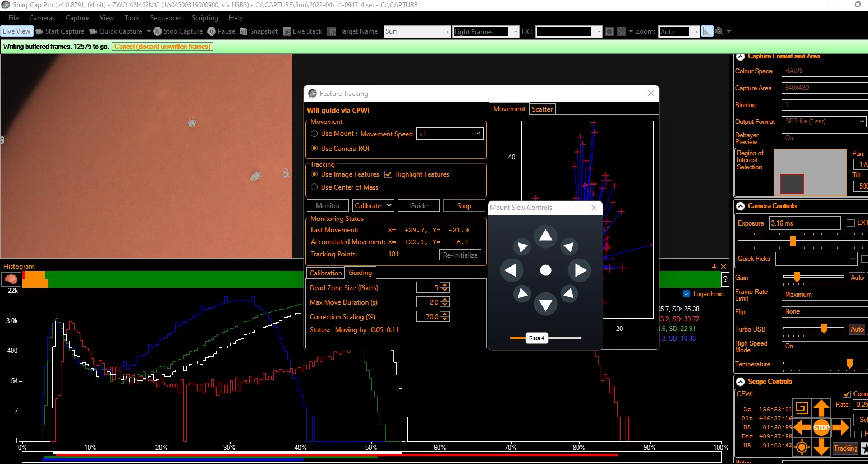Screen dimensions: 868x464
Task: Select the Use Mount movement radio button
Action: click(314, 134)
